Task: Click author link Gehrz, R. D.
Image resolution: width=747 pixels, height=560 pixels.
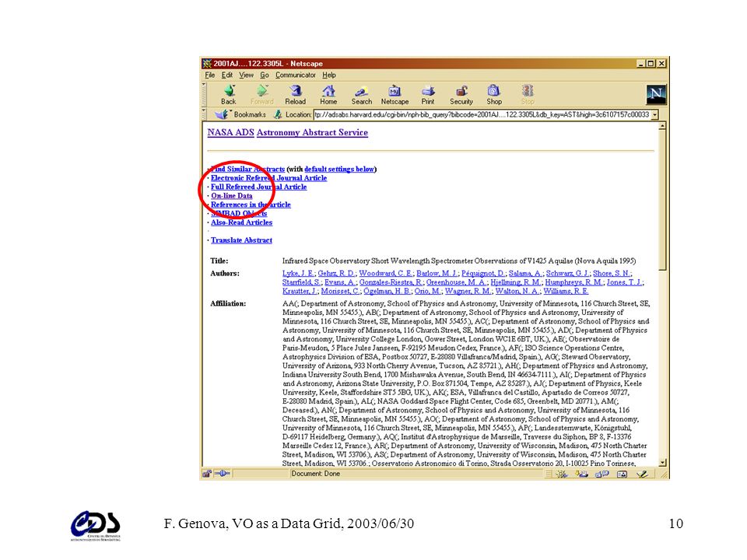Action: tap(336, 273)
